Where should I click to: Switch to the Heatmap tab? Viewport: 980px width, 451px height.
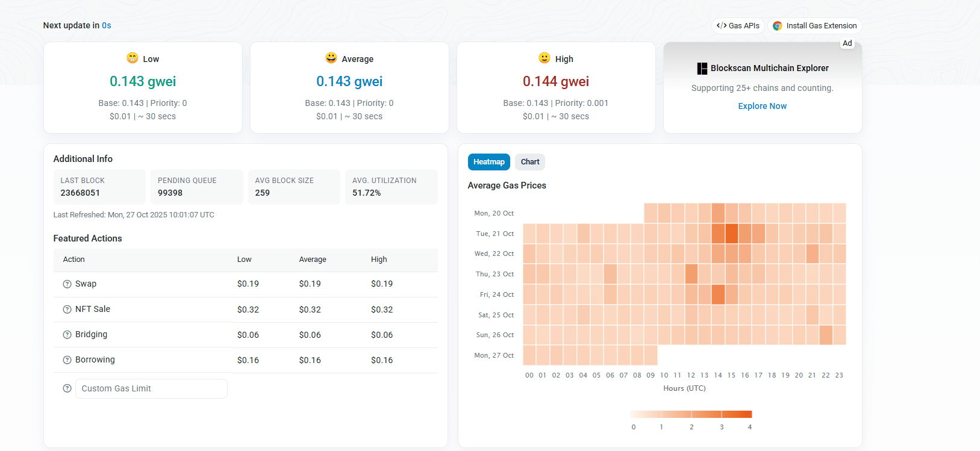coord(488,162)
